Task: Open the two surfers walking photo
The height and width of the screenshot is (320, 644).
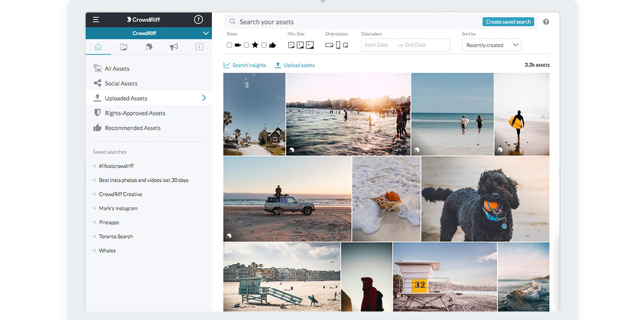Action: tap(452, 114)
